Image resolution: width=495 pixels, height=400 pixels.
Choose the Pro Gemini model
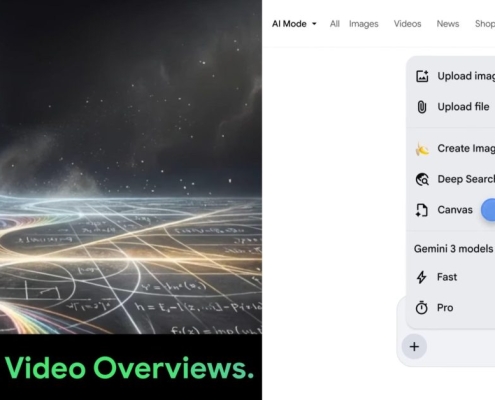[x=445, y=307]
